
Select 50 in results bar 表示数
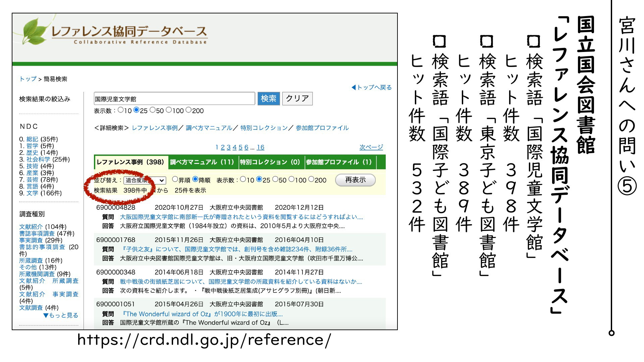pyautogui.click(x=275, y=179)
